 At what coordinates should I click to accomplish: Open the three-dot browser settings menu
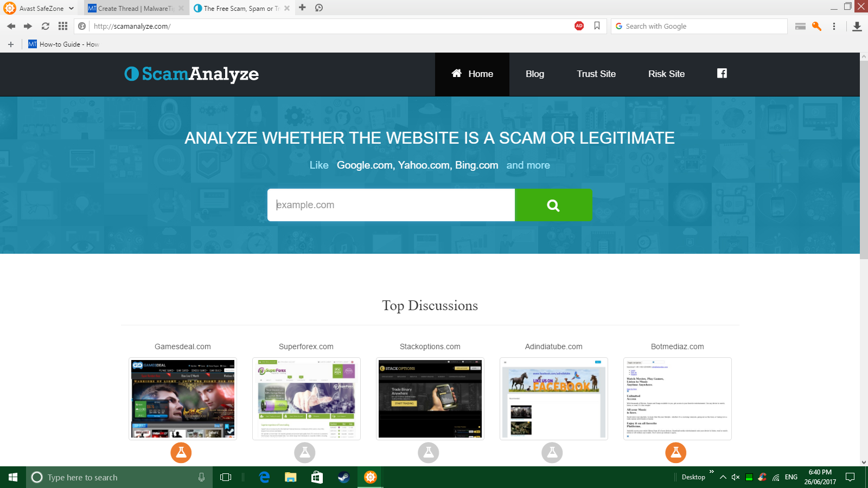[x=834, y=26]
